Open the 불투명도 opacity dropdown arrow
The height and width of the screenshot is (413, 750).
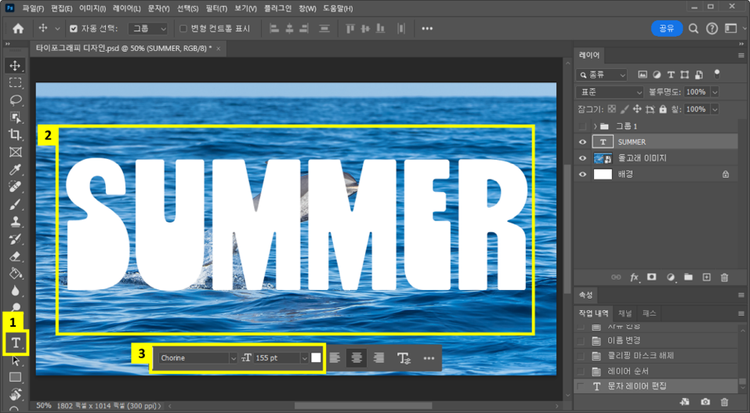coord(715,92)
